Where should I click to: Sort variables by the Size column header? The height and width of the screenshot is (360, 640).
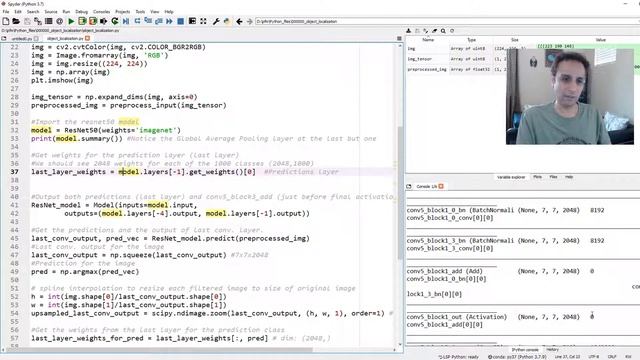point(515,40)
